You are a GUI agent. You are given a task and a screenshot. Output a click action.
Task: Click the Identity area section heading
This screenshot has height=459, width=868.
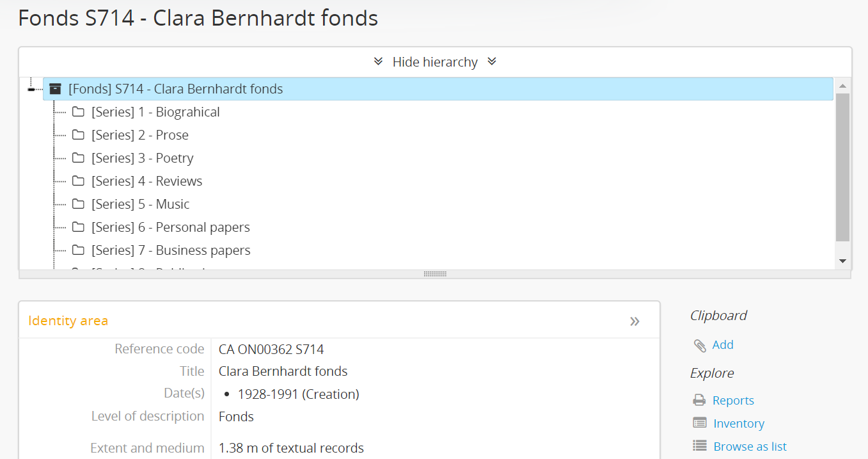point(68,321)
